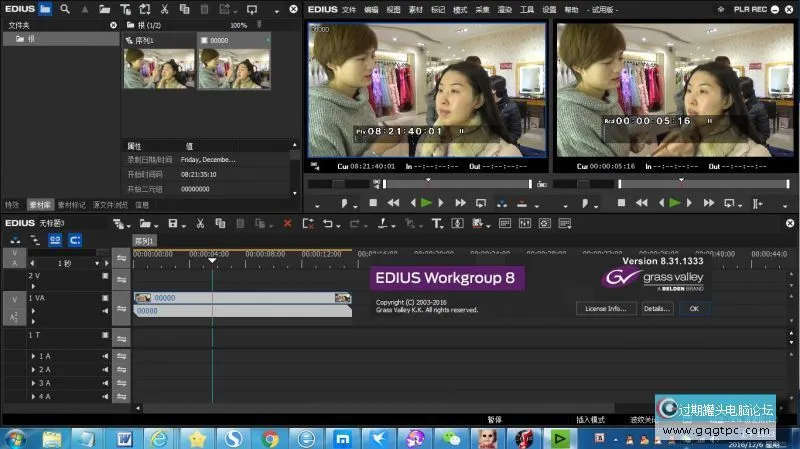
Task: Open the 文件 menu in the menu bar
Action: click(349, 9)
